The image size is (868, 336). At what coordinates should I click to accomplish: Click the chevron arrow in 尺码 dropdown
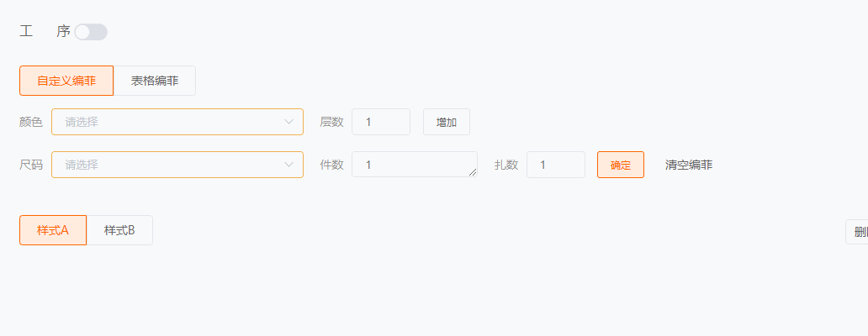(288, 165)
